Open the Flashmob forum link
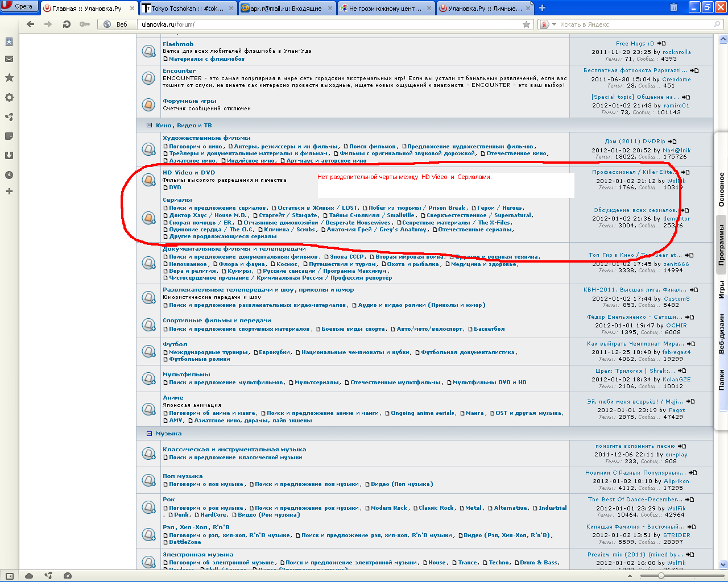 point(178,44)
